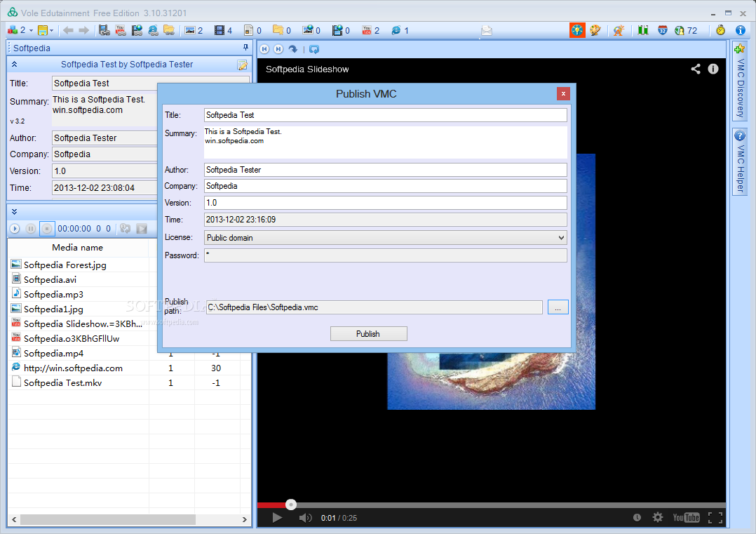Viewport: 756px width, 534px height.
Task: Click pause button in left media controls
Action: point(30,229)
